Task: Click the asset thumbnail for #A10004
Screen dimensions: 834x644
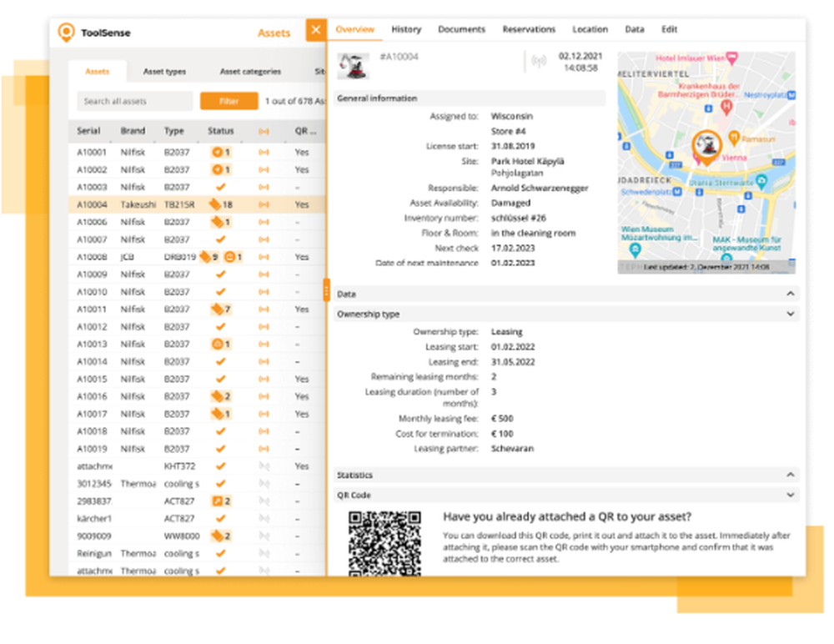Action: [353, 66]
